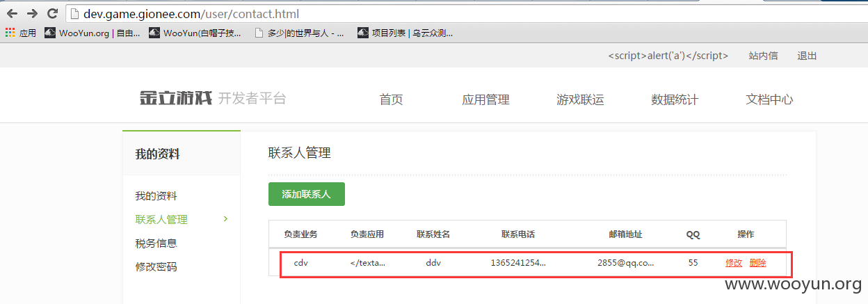This screenshot has width=868, height=304.
Task: Click the QQ column header
Action: click(693, 234)
